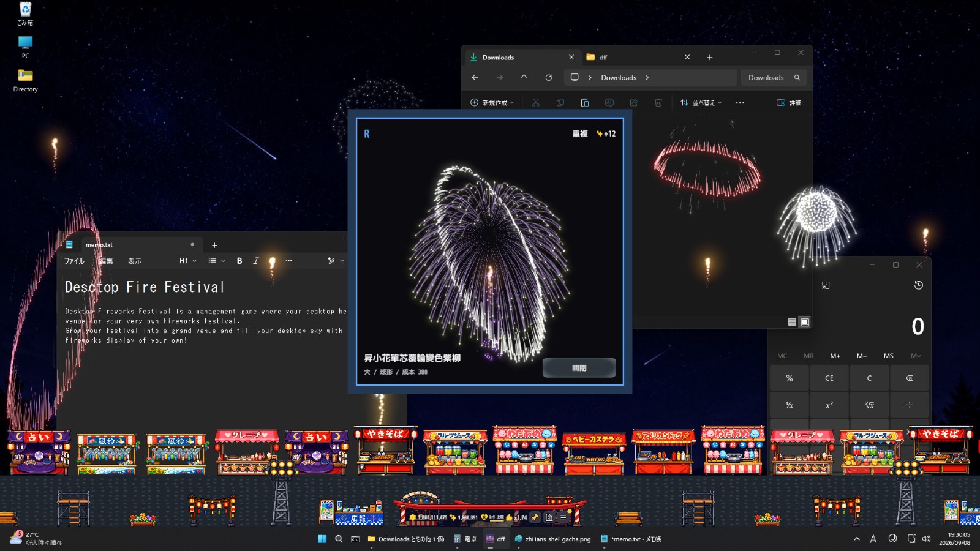Go up one folder level in Explorer

point(524,78)
